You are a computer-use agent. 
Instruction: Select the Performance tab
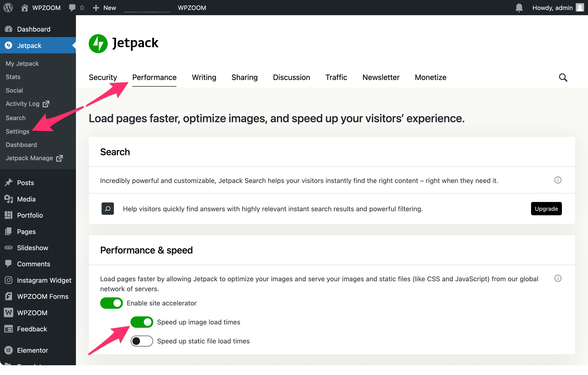(x=154, y=77)
